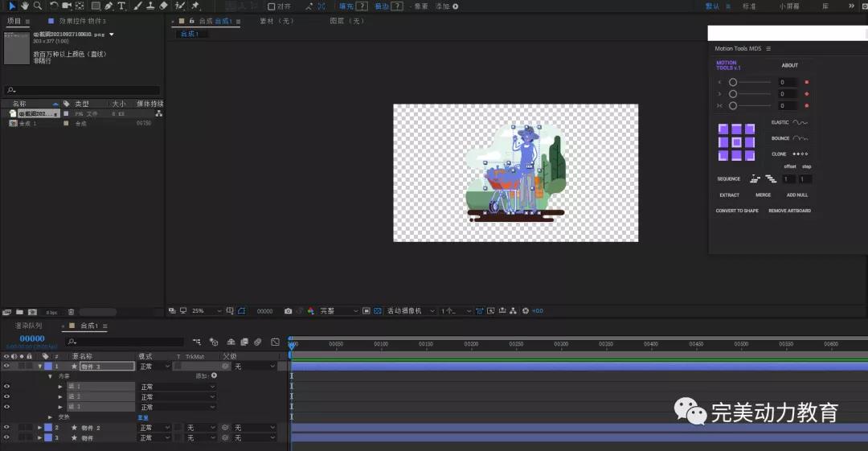
Task: Enable the 对齐 snapping checkbox
Action: pyautogui.click(x=272, y=6)
